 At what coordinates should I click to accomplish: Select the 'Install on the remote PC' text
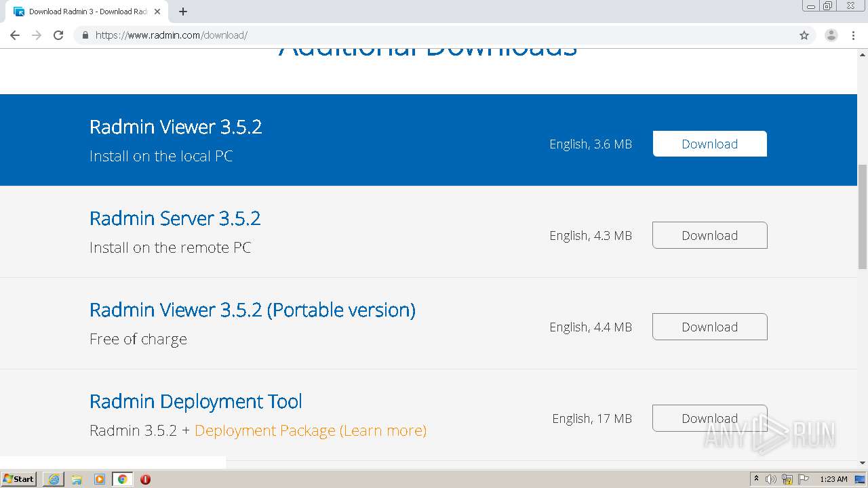[x=170, y=247]
